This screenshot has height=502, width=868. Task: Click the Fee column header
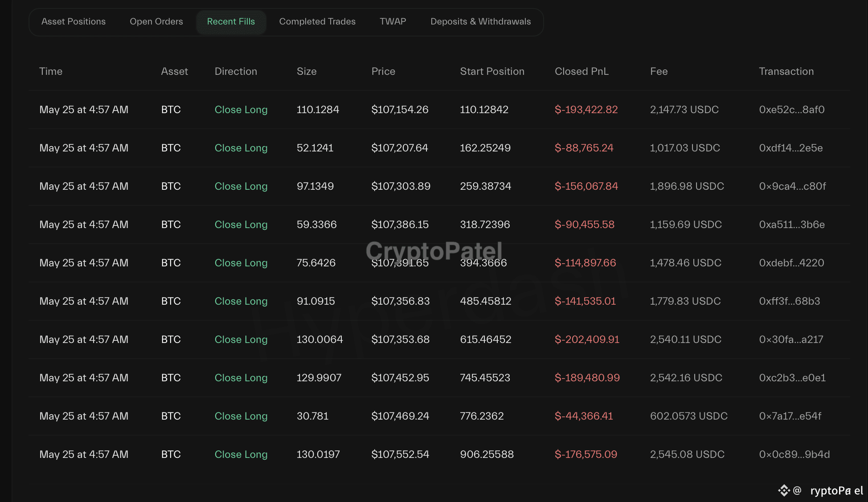point(659,71)
